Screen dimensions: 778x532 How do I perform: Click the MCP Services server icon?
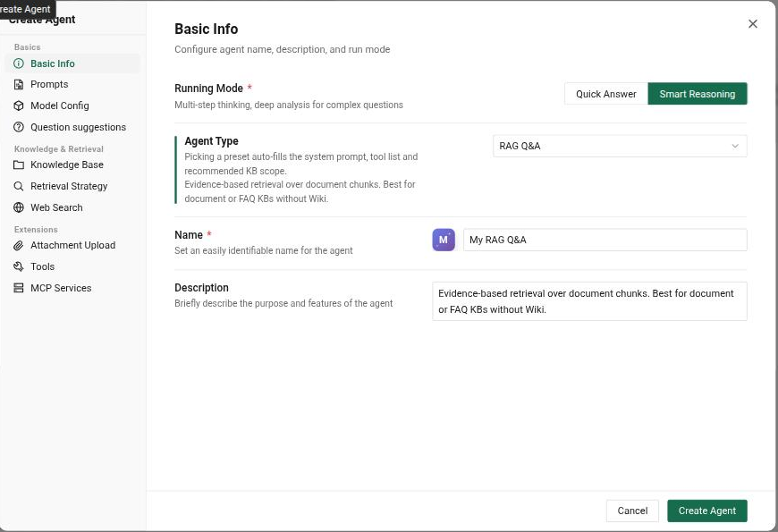pos(19,288)
